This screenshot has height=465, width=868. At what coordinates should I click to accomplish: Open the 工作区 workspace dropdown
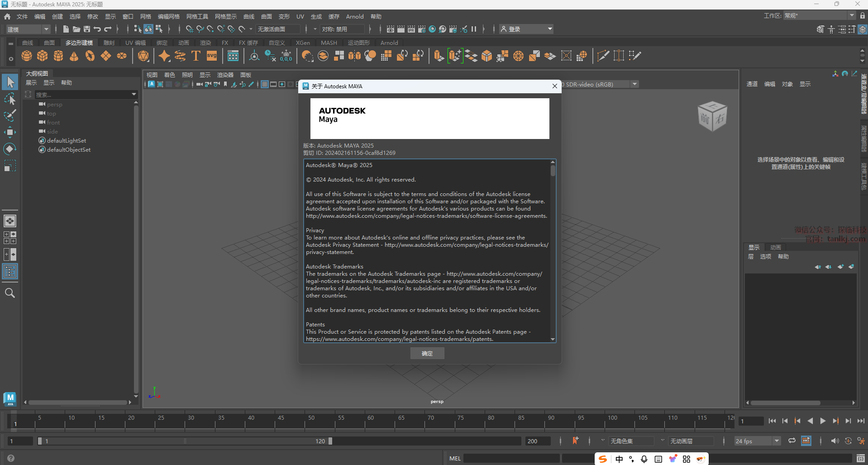point(819,16)
